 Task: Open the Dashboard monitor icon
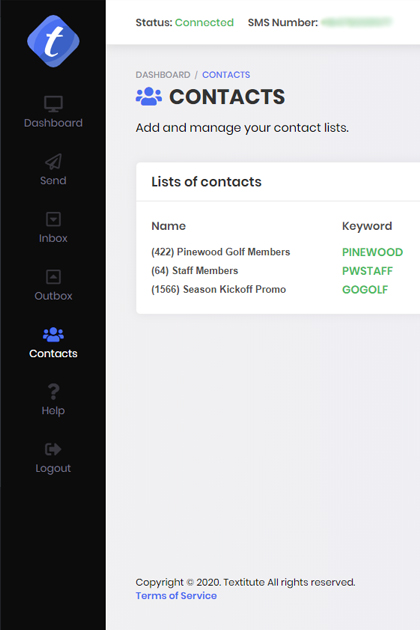coord(53,104)
